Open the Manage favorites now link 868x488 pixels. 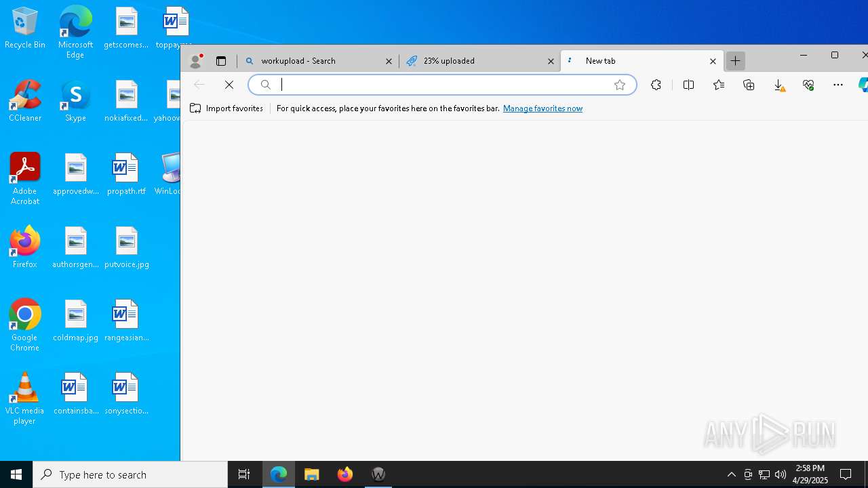click(542, 108)
